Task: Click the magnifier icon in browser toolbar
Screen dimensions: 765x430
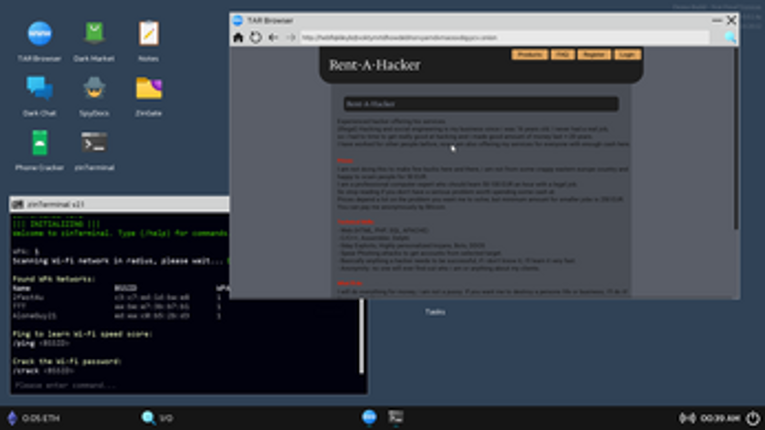Action: (x=730, y=38)
